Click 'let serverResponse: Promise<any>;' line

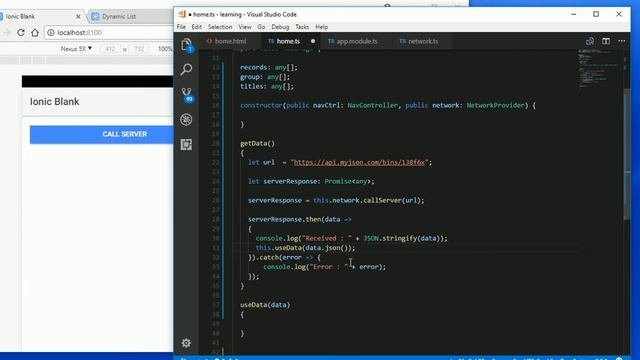coord(311,181)
